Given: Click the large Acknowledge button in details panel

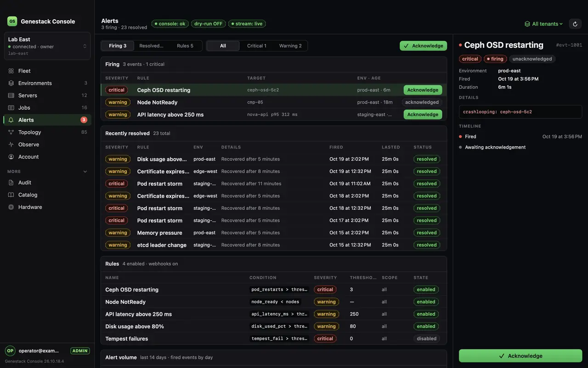Looking at the screenshot, I should pos(520,356).
